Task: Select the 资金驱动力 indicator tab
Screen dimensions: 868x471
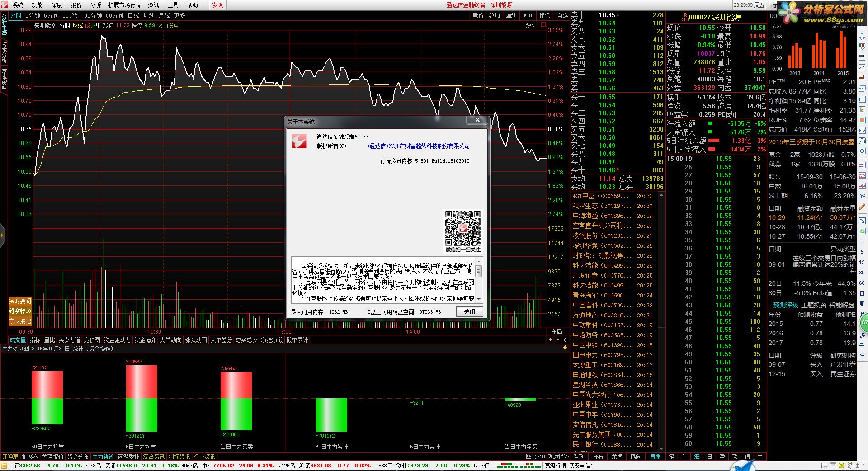Action: coord(117,340)
